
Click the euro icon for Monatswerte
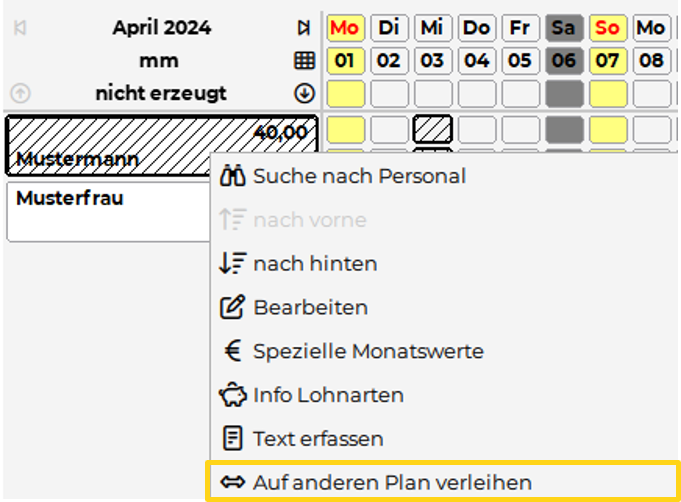[x=232, y=351]
